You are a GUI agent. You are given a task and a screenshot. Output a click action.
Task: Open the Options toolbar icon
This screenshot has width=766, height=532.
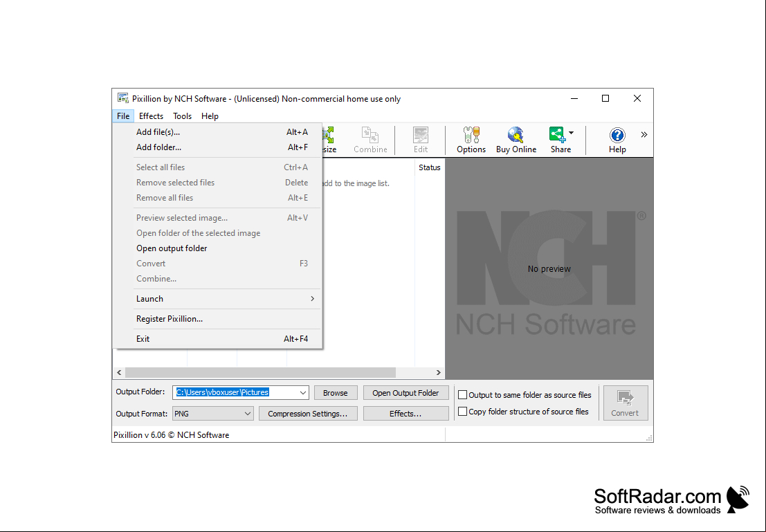(x=471, y=140)
